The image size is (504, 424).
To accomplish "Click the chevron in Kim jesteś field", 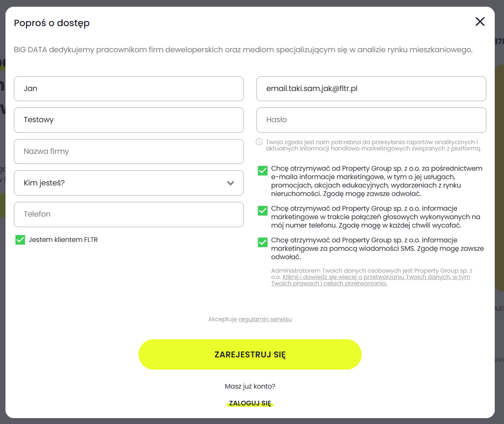I will coord(230,183).
